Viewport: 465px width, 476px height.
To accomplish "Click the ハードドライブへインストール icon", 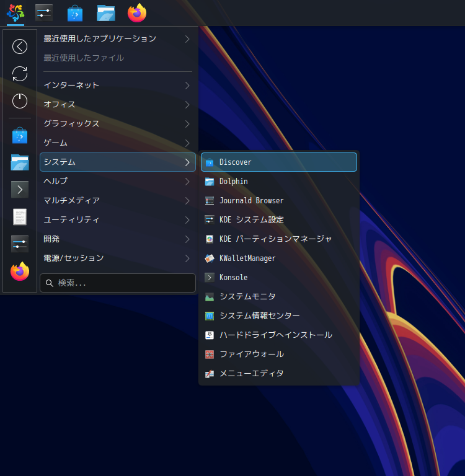I will tap(210, 335).
